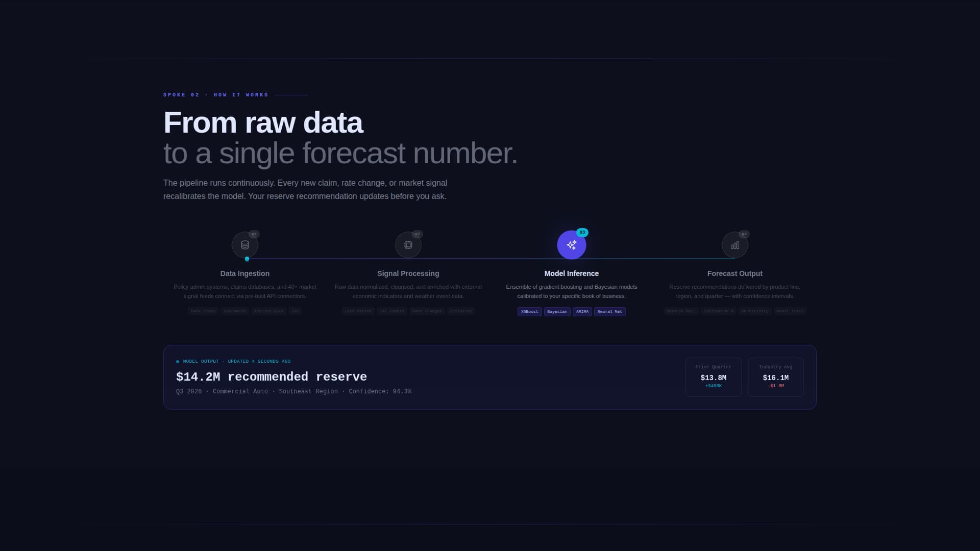
Task: Toggle the XGBoost model tag
Action: [x=529, y=311]
